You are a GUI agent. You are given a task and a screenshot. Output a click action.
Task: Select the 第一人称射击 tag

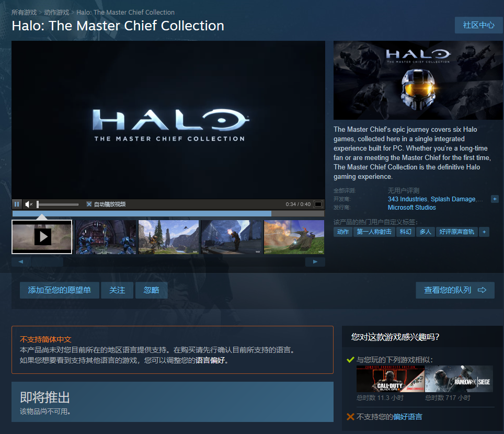tap(374, 232)
